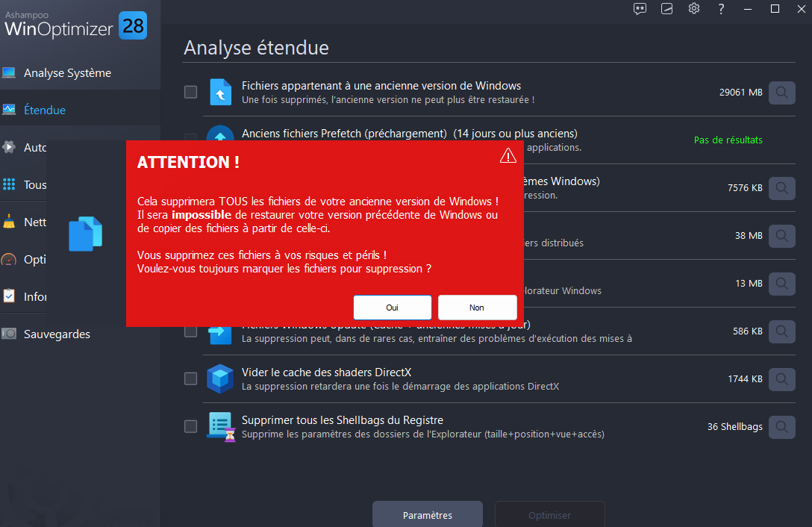Open magnifier for the 13 MB entry
This screenshot has width=812, height=527.
[x=782, y=284]
